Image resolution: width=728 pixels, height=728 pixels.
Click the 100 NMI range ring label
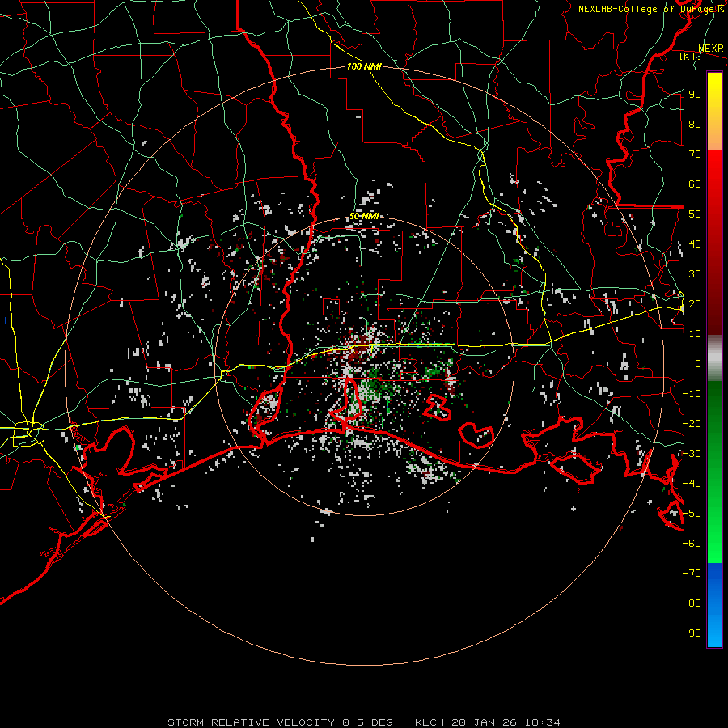(x=364, y=66)
